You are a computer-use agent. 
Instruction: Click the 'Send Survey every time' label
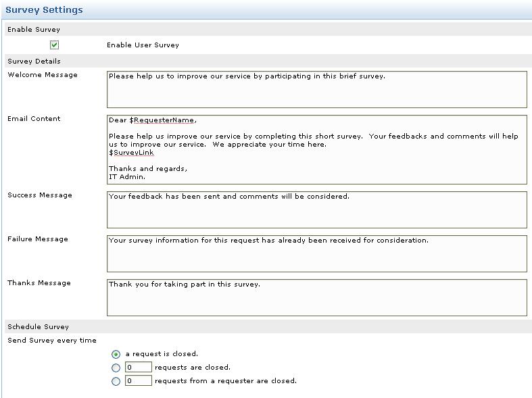click(x=52, y=341)
